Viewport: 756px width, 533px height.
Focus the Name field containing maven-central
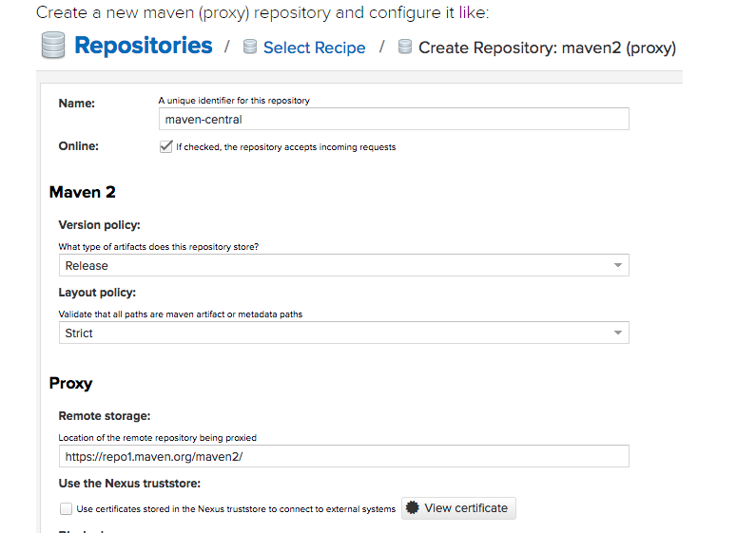tap(394, 120)
